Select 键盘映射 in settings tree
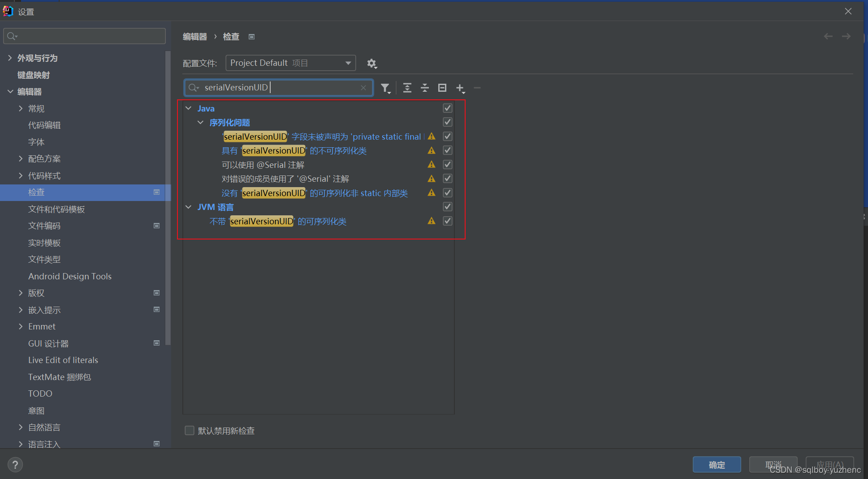This screenshot has width=868, height=479. (34, 75)
